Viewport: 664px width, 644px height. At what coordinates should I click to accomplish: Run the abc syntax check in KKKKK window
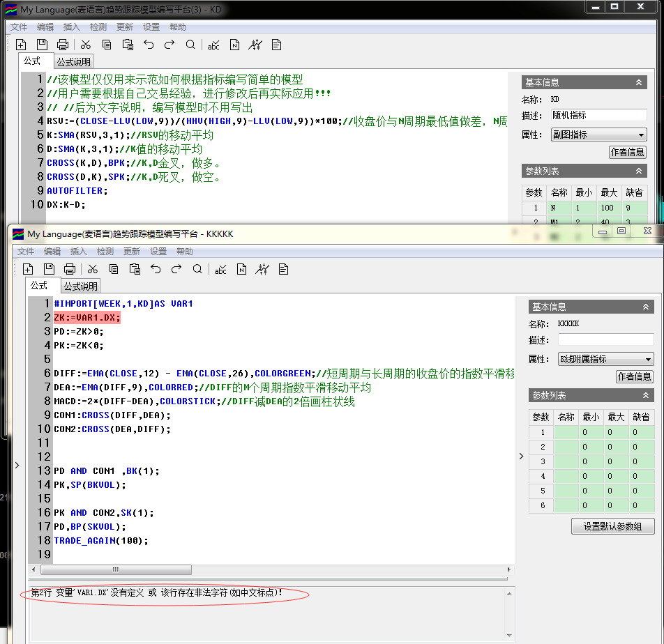[x=220, y=270]
